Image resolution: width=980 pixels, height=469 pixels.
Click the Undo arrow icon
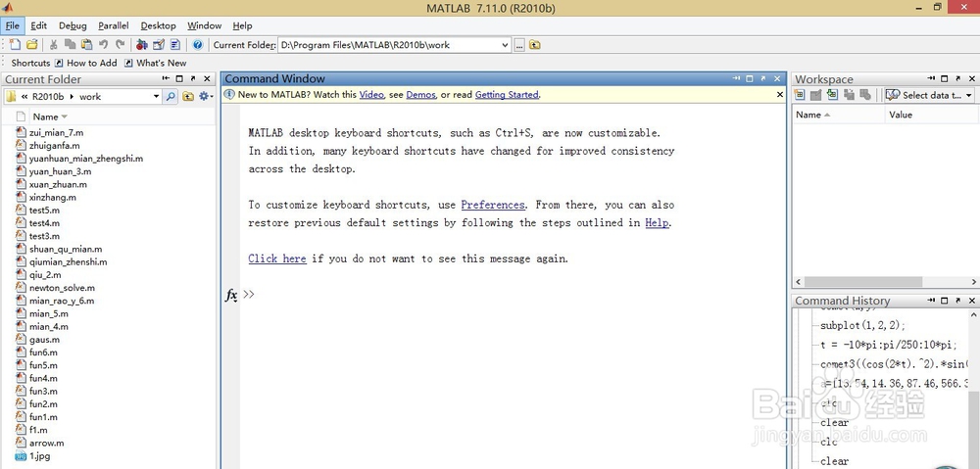pyautogui.click(x=103, y=44)
